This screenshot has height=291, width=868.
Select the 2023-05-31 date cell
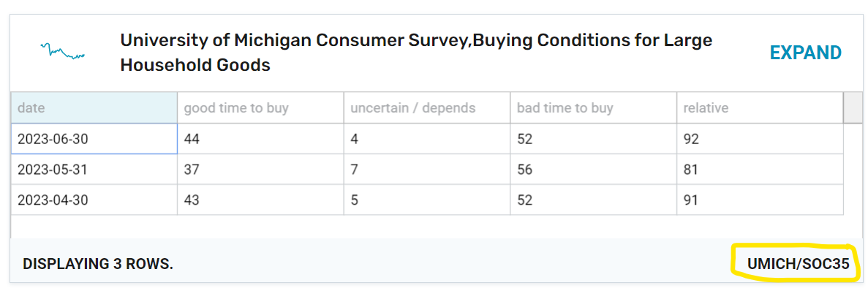[94, 170]
